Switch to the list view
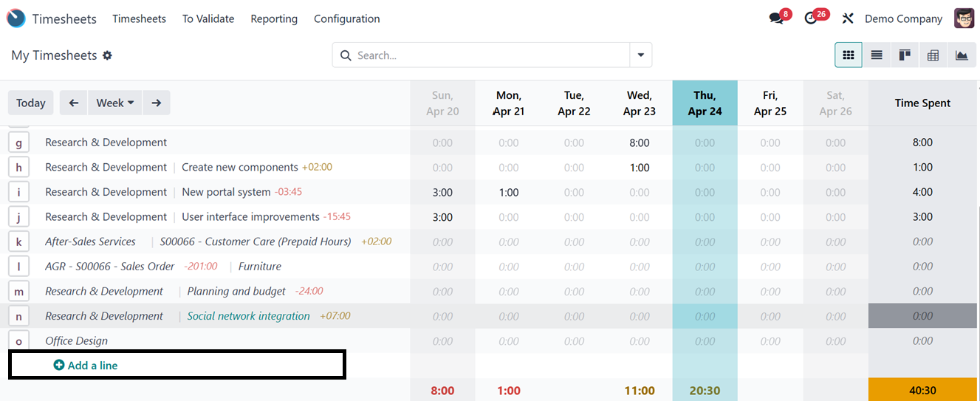 tap(877, 55)
